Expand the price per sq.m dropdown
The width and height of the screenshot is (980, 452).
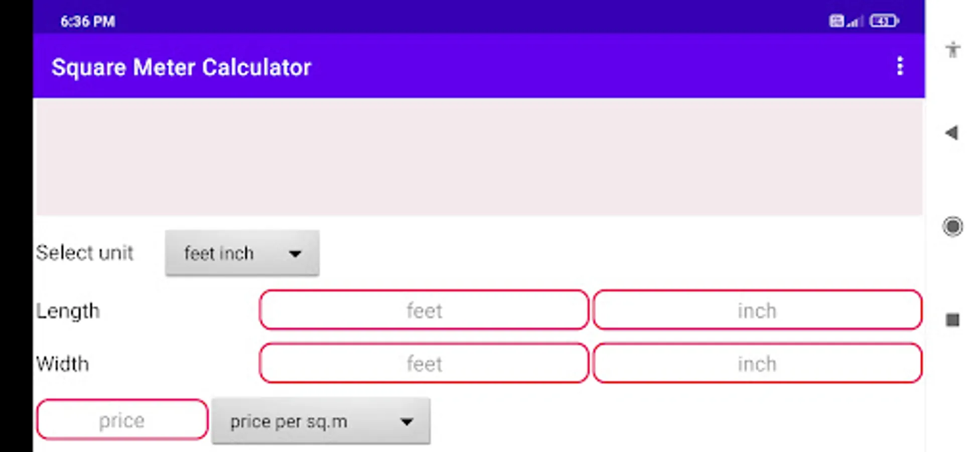(x=320, y=421)
